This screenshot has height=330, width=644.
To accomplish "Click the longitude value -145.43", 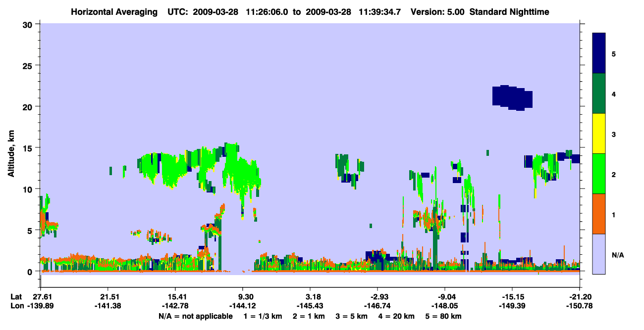I will click(x=310, y=306).
